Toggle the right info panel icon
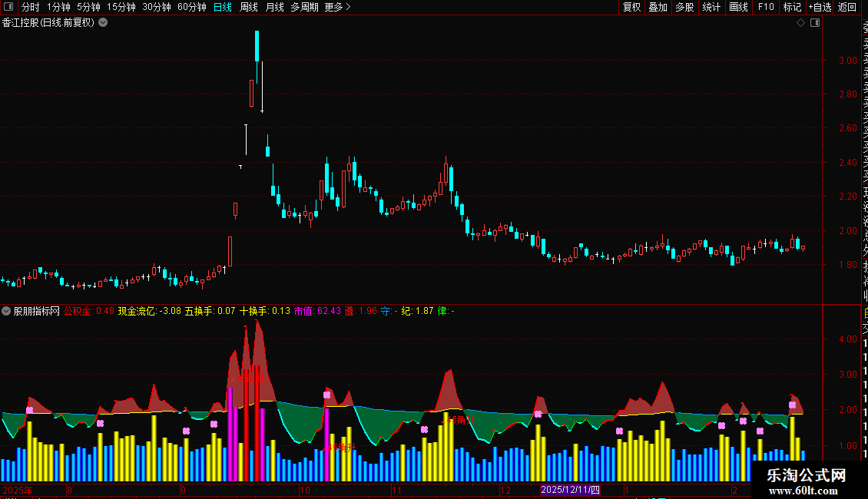This screenshot has height=499, width=868. pyautogui.click(x=815, y=23)
